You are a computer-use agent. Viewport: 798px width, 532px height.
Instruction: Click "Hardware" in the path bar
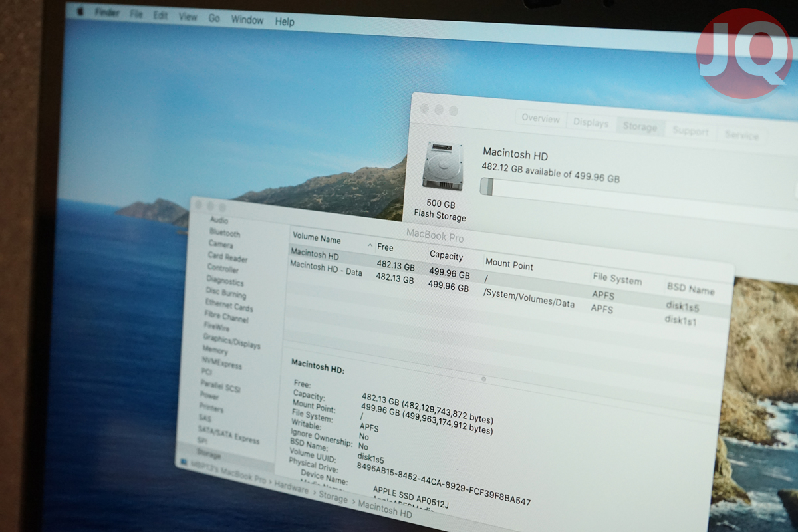pyautogui.click(x=292, y=487)
